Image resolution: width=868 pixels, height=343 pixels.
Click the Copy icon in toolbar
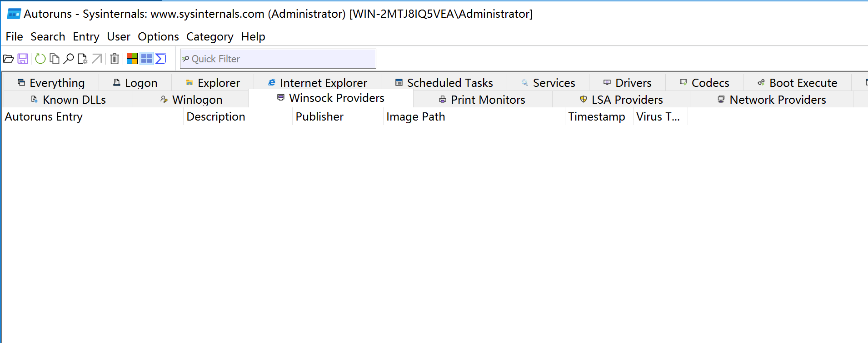[x=55, y=59]
